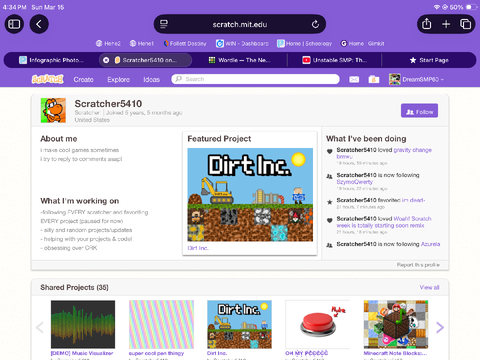Open the super cool pen thingy thumbnail

(161, 324)
